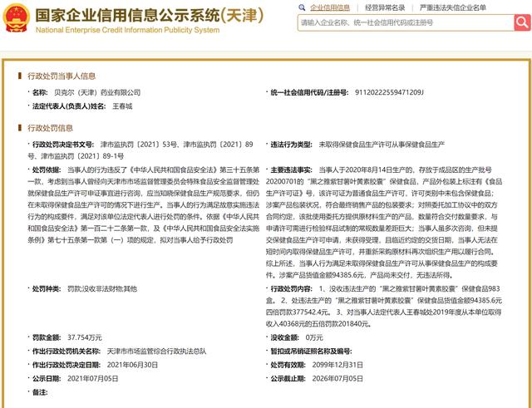Image resolution: width=532 pixels, height=408 pixels.
Task: Click the 行政处罚当事人信息 section heading
Action: point(62,76)
